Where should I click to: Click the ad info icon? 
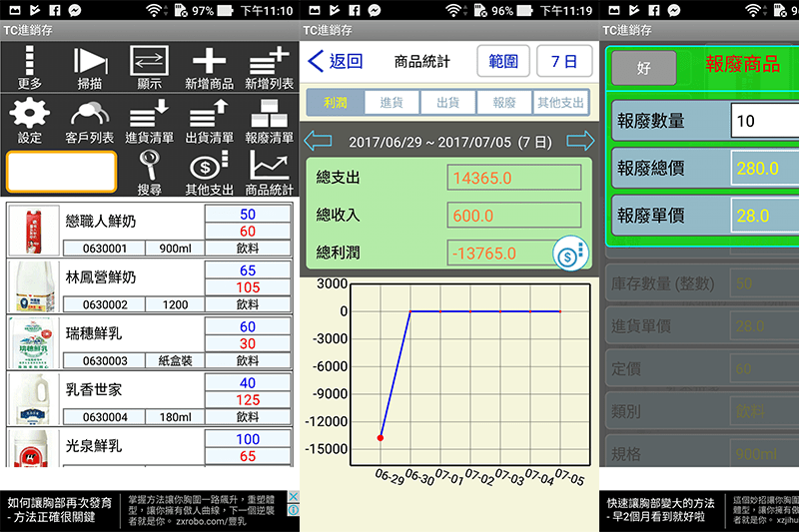click(x=294, y=510)
